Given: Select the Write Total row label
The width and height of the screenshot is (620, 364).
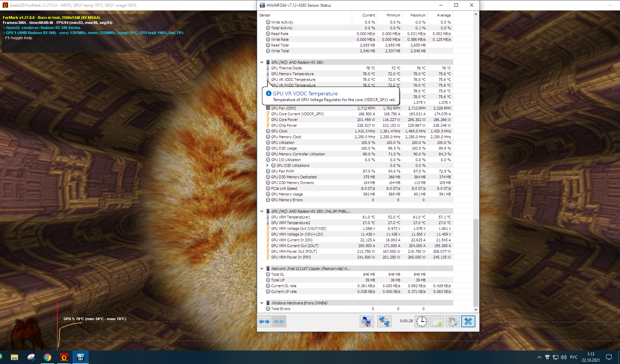Looking at the screenshot, I should click(x=280, y=51).
